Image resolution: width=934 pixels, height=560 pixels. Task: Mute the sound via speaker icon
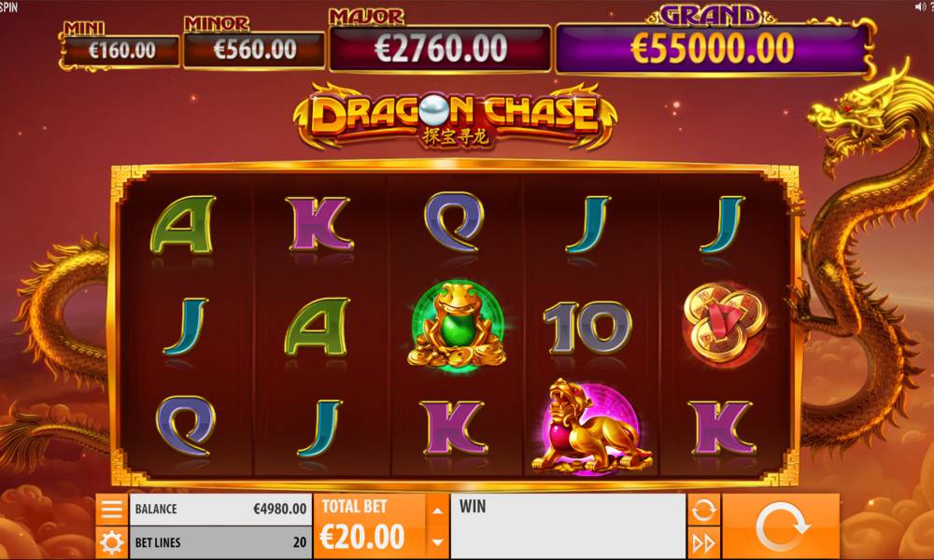[919, 7]
